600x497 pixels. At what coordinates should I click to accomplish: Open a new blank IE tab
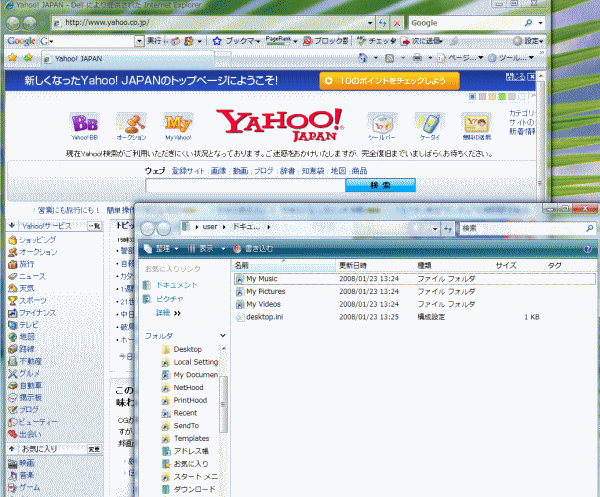point(223,59)
